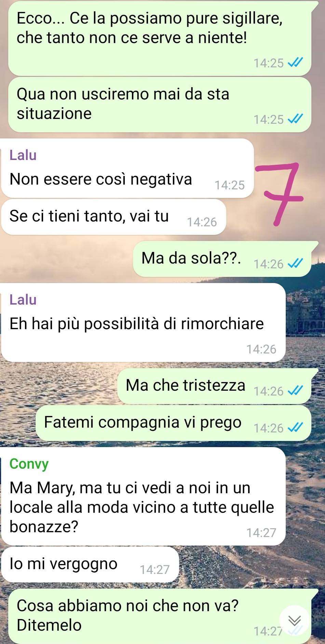Screen dimensions: 325x644
Task: Open Convy's contact name in green
Action: [29, 464]
